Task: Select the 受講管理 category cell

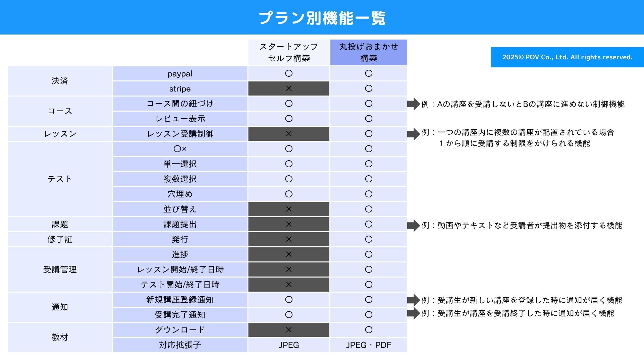Action: coord(60,269)
